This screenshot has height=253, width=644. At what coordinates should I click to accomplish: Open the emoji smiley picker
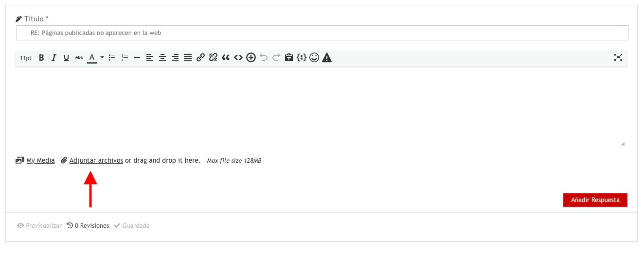pos(314,58)
